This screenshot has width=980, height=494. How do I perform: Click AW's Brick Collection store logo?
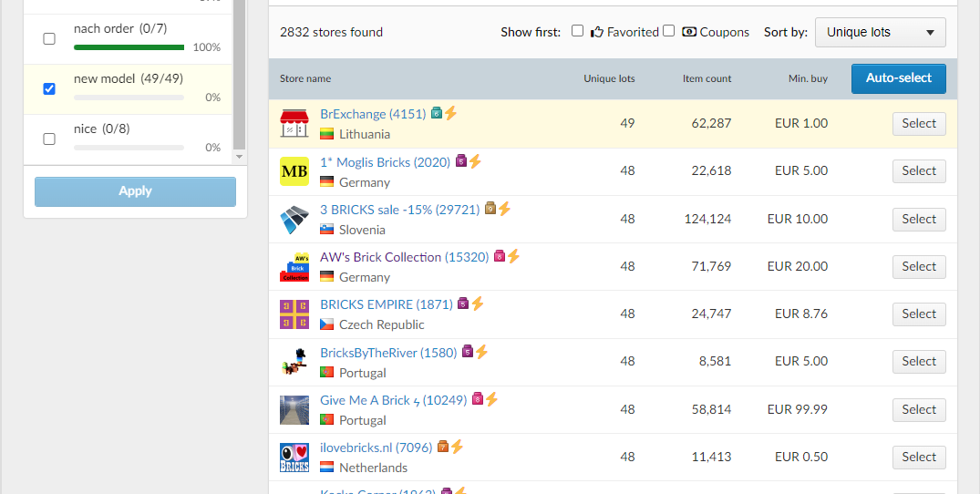pos(294,267)
